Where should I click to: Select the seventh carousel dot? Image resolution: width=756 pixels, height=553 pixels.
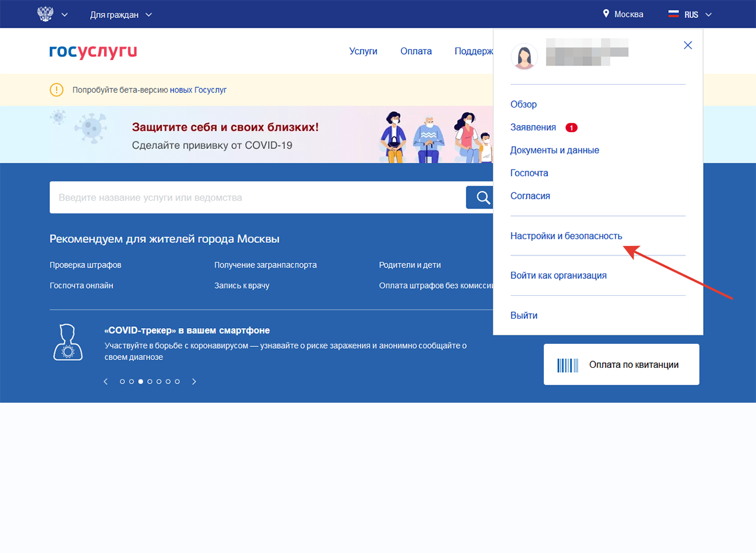[177, 382]
